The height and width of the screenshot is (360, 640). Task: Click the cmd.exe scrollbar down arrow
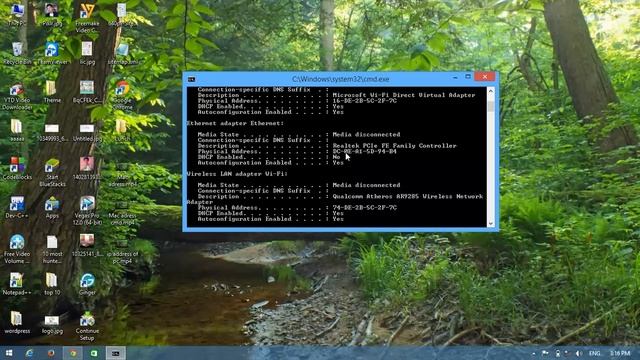click(491, 223)
